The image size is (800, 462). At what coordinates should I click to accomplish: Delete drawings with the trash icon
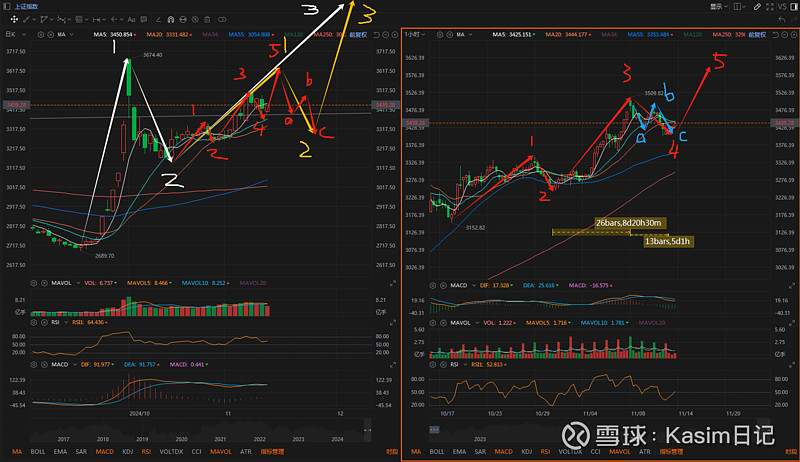[x=207, y=19]
